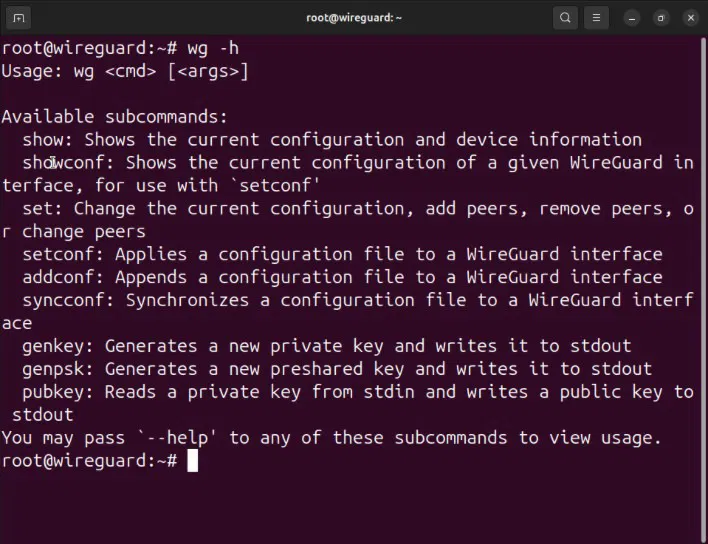Viewport: 708px width, 544px height.
Task: Click the 'setconf' subcommand at the line start
Action: point(58,254)
